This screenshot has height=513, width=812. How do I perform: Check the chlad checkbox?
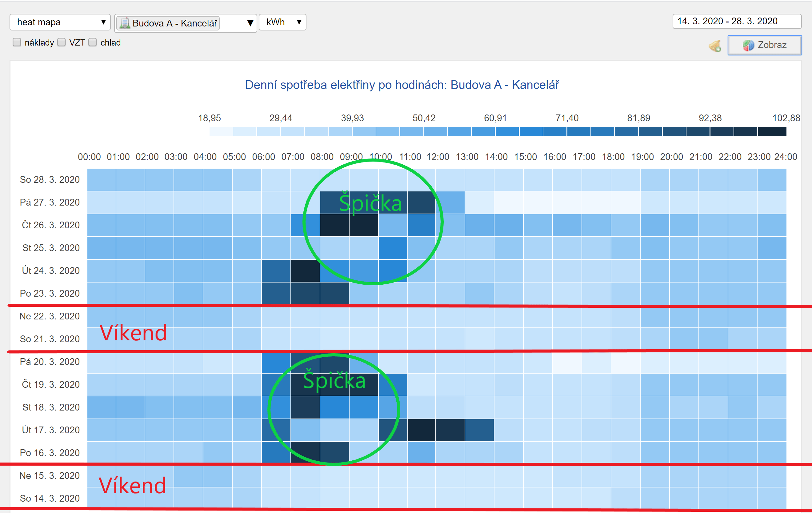[93, 42]
